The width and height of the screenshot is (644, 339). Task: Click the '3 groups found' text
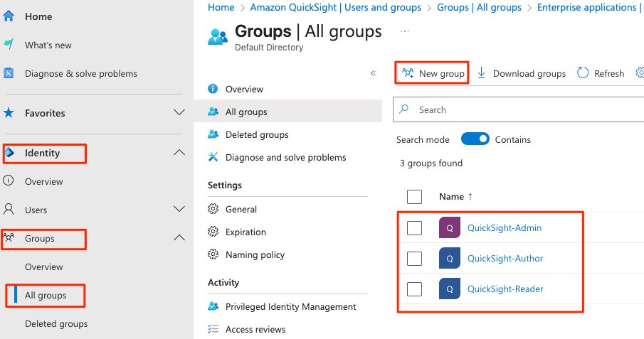431,163
